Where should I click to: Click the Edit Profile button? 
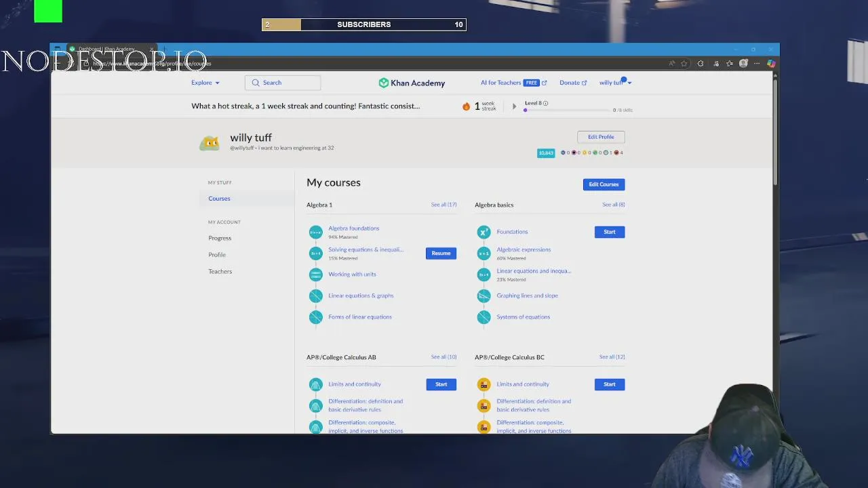[601, 137]
